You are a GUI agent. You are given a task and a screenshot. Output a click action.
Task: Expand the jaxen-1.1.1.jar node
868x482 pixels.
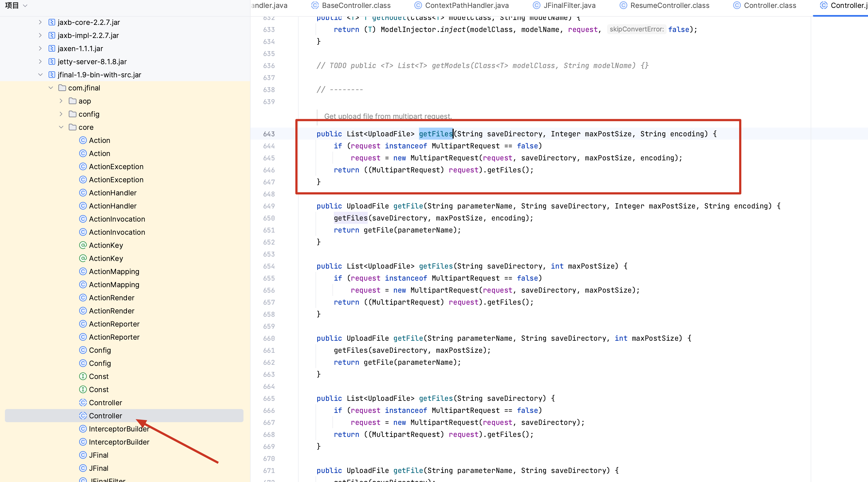coord(40,49)
